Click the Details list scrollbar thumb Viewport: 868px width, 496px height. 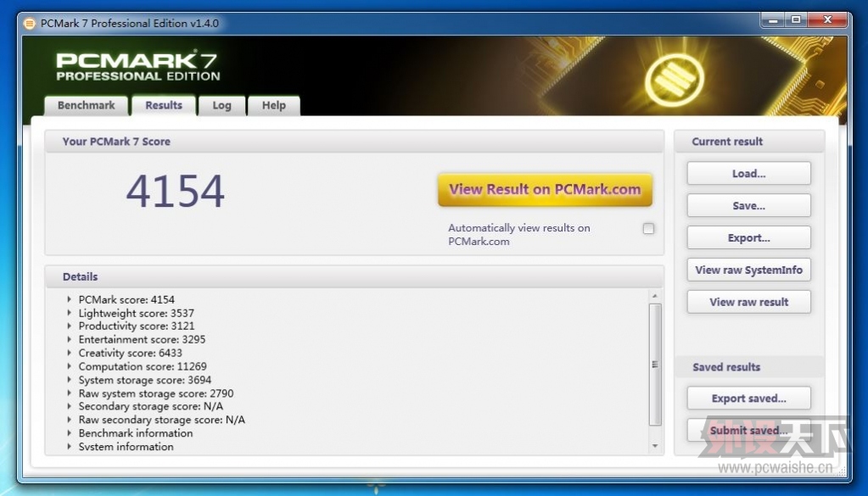655,365
